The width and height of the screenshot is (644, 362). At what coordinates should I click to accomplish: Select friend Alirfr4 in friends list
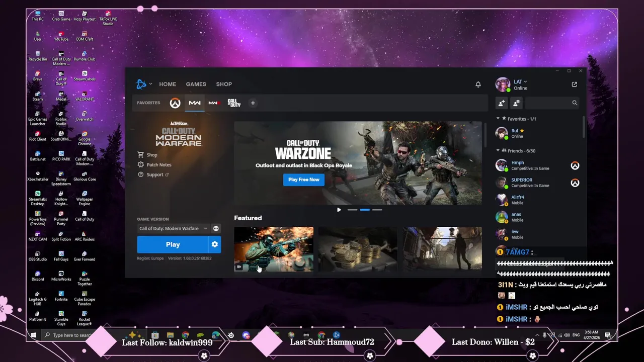[538, 200]
